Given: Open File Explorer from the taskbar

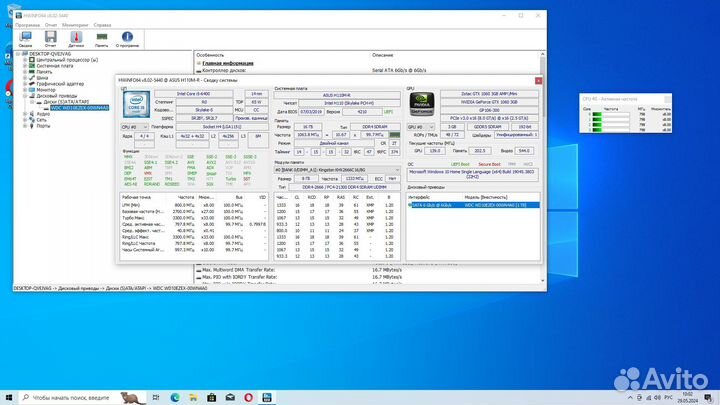Looking at the screenshot, I should [x=193, y=397].
